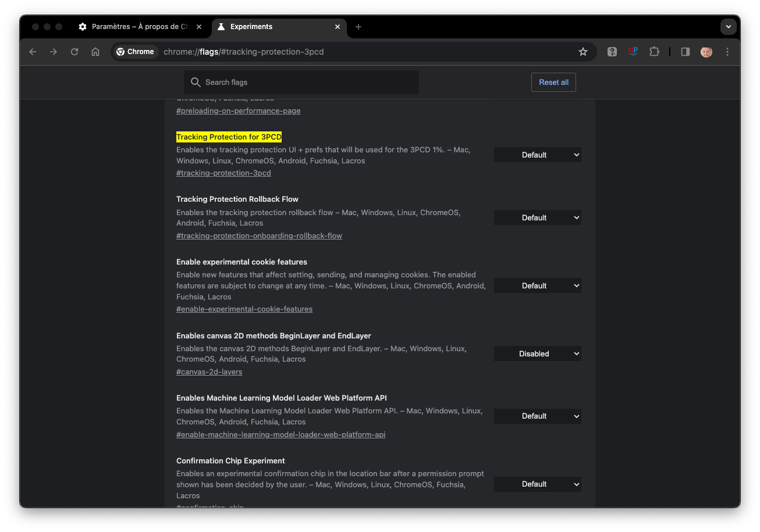
Task: Open the #canvas-2d-layers link
Action: pos(209,372)
